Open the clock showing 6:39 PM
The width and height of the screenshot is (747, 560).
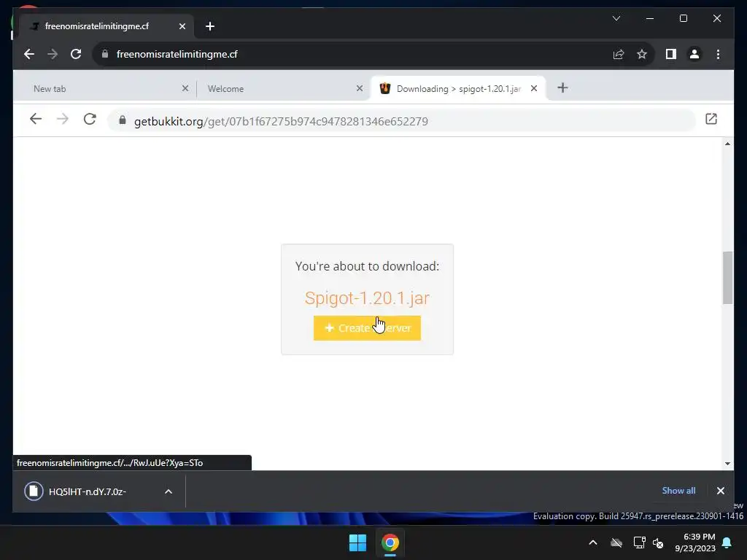[x=695, y=542]
